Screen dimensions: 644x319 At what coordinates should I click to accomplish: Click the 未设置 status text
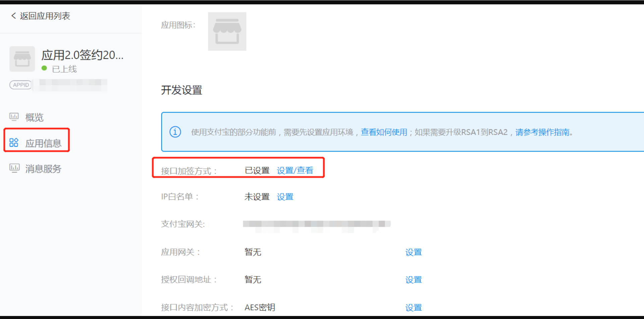(x=257, y=197)
